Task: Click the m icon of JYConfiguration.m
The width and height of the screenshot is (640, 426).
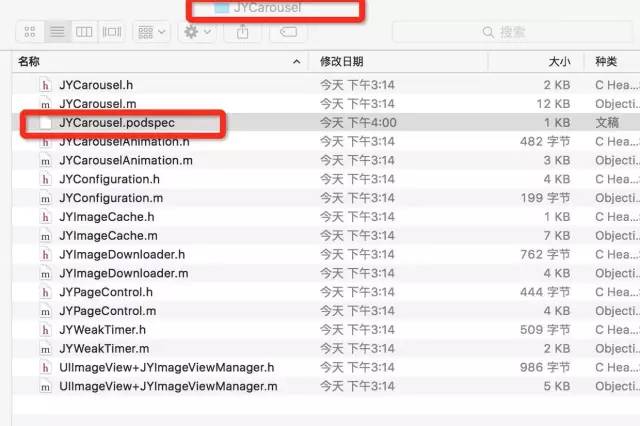Action: coord(45,198)
